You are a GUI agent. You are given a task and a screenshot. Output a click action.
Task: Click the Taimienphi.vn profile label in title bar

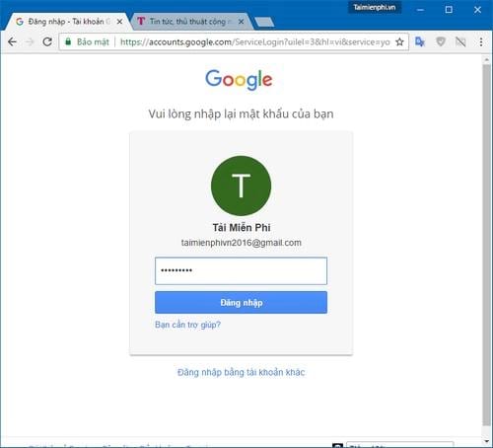click(x=375, y=7)
